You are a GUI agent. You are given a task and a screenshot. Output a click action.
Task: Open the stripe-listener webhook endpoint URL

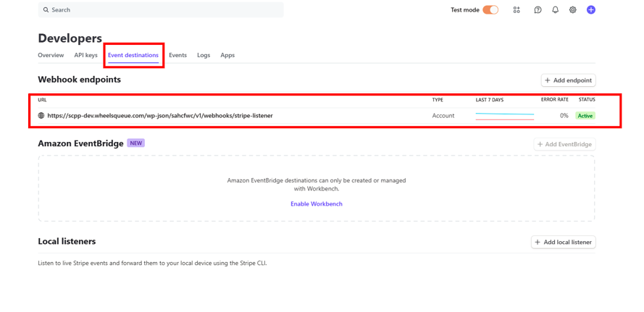coord(160,116)
